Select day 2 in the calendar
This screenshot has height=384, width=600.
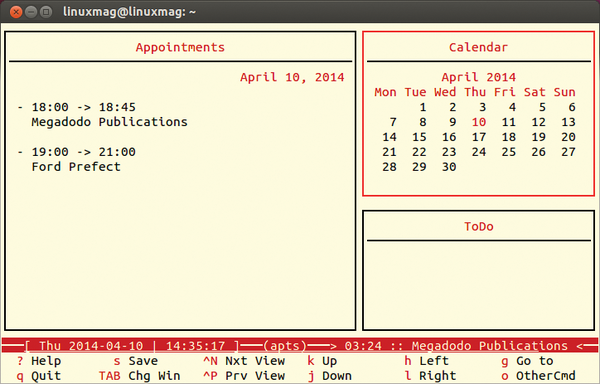tap(452, 107)
